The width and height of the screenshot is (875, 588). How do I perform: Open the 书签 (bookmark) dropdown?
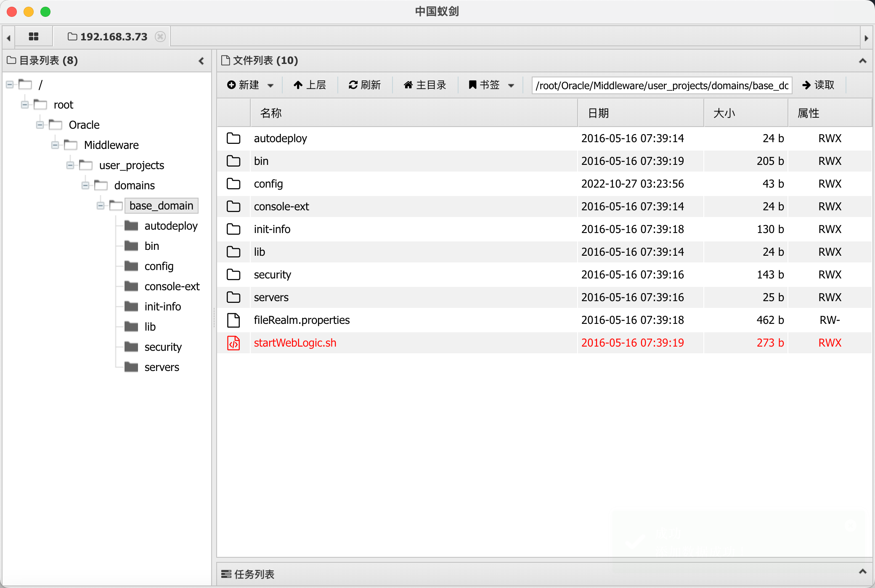click(x=491, y=85)
